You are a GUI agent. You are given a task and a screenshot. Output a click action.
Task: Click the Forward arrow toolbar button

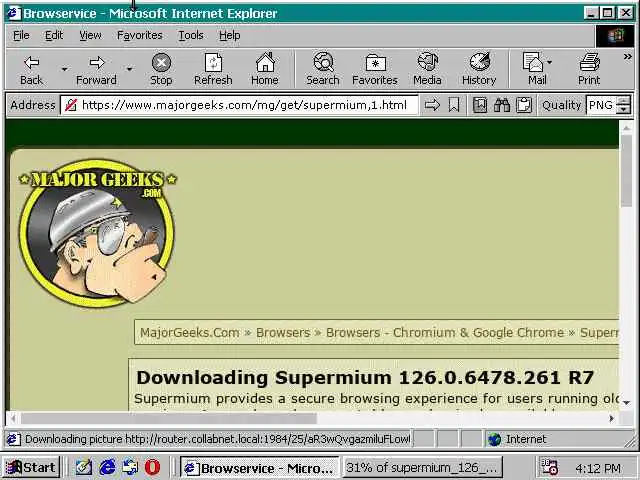click(x=96, y=69)
